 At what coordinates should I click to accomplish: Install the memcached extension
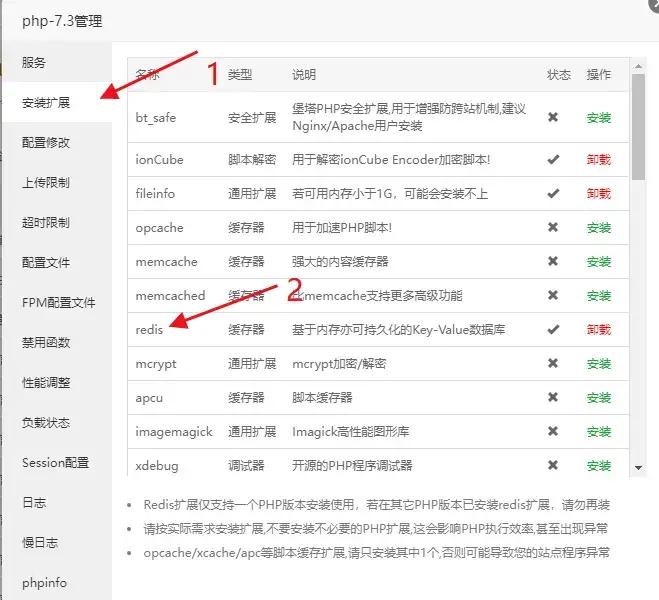[x=598, y=296]
